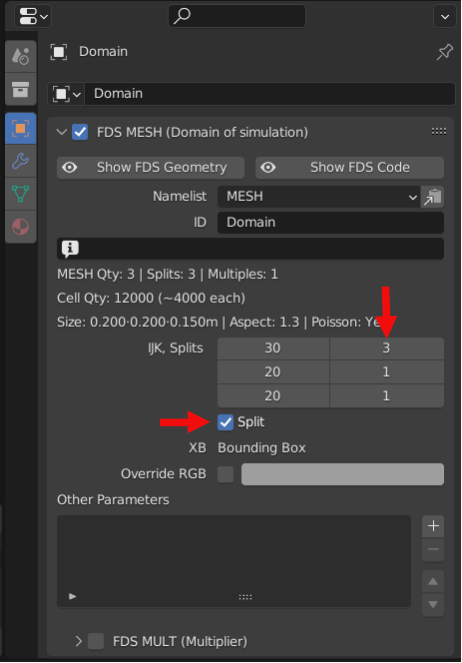462x663 pixels.
Task: Switch to the Modifiers wrench tab
Action: pos(20,161)
